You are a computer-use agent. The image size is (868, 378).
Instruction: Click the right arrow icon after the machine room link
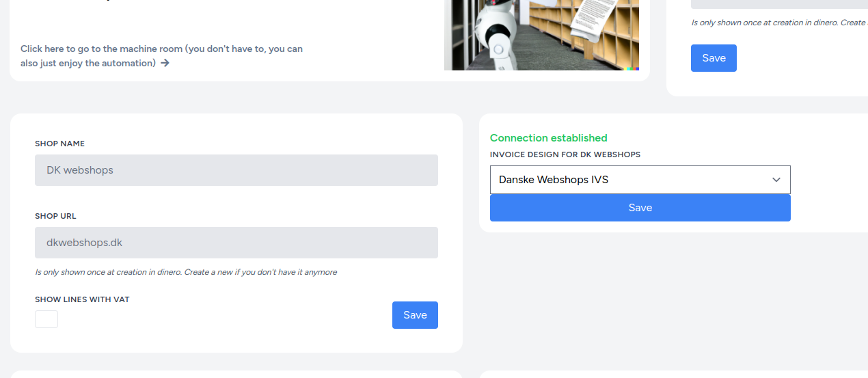click(165, 64)
